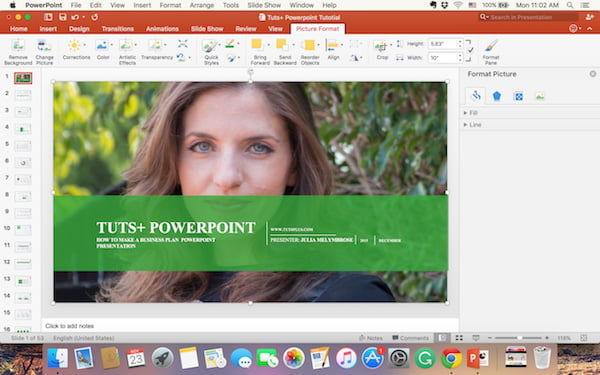Click the Width input field
This screenshot has width=600, height=375.
tap(442, 58)
